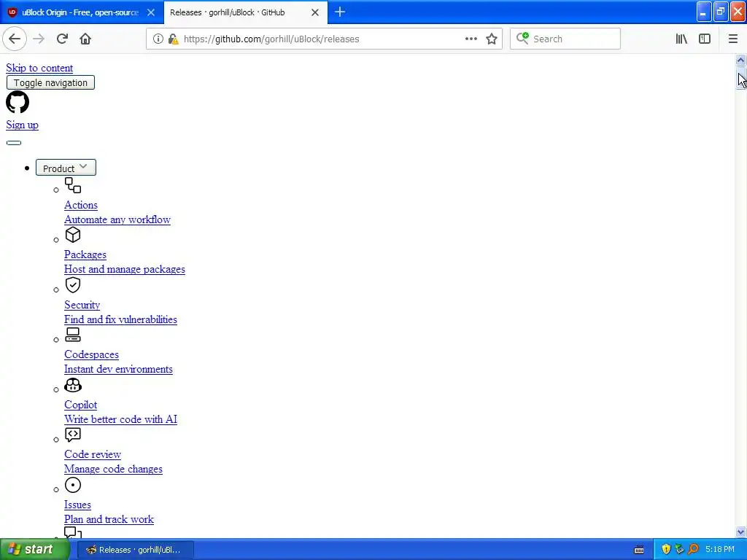747x560 pixels.
Task: Open the Library icon in toolbar
Action: (x=681, y=39)
